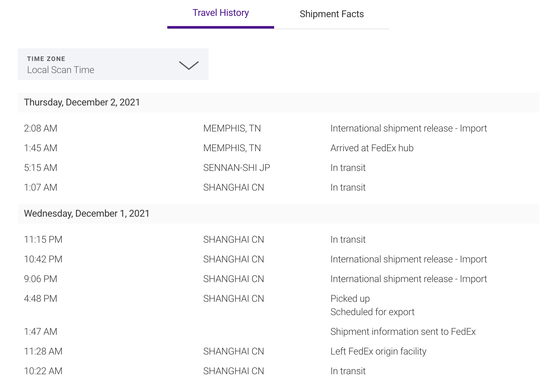Viewport: 547px width, 392px height.
Task: Open the Shipment Facts tab
Action: click(x=331, y=14)
